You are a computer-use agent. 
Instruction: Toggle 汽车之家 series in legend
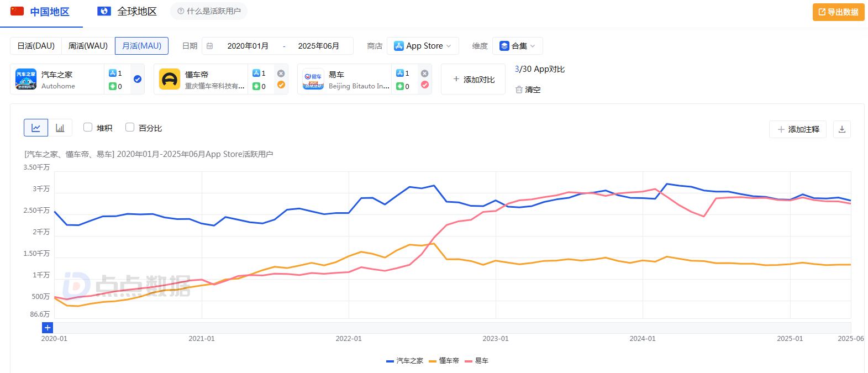point(404,361)
